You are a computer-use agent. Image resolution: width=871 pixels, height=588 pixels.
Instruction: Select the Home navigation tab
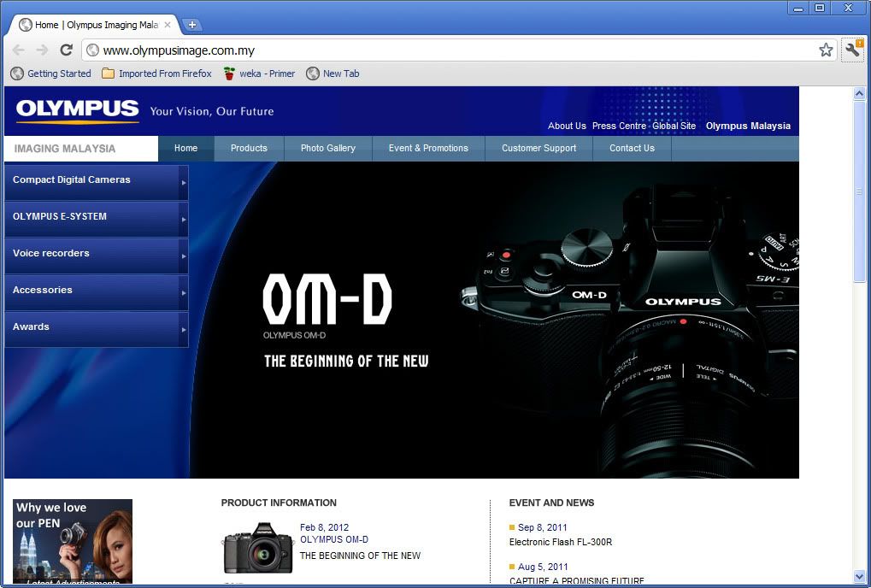click(x=186, y=148)
